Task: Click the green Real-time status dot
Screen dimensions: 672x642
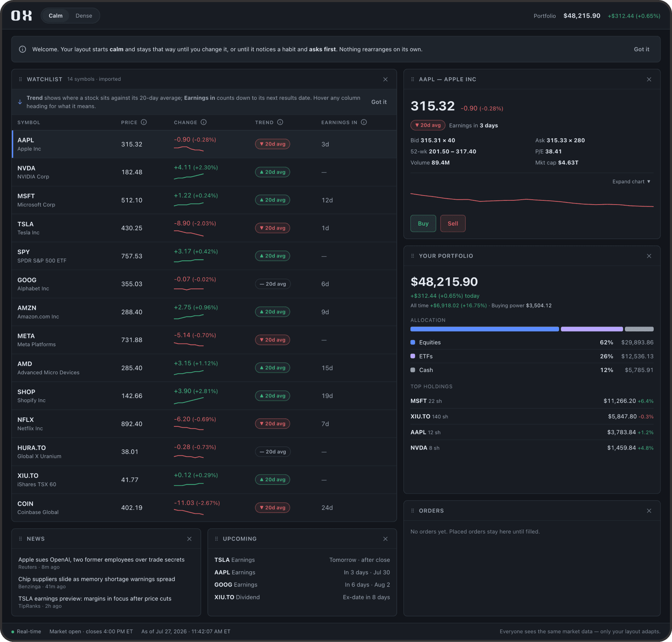Action: (x=13, y=632)
